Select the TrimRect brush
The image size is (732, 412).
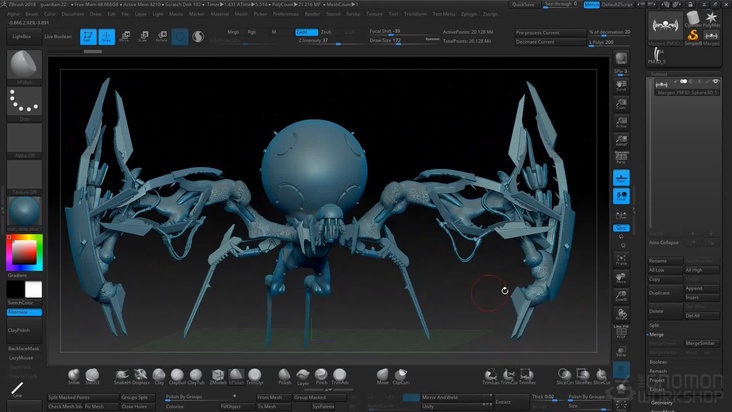527,376
